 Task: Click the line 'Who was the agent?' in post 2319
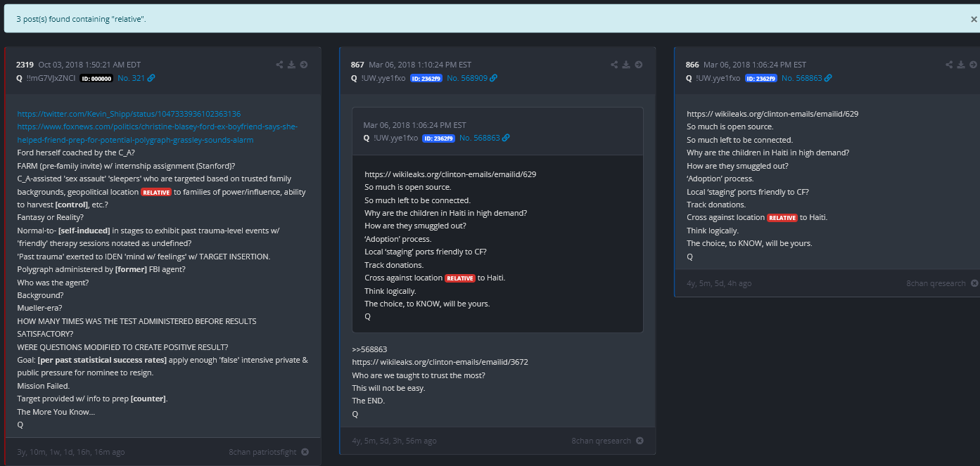point(53,283)
